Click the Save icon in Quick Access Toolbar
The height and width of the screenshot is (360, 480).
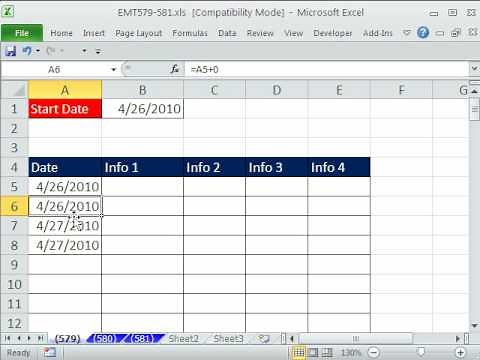tap(10, 51)
